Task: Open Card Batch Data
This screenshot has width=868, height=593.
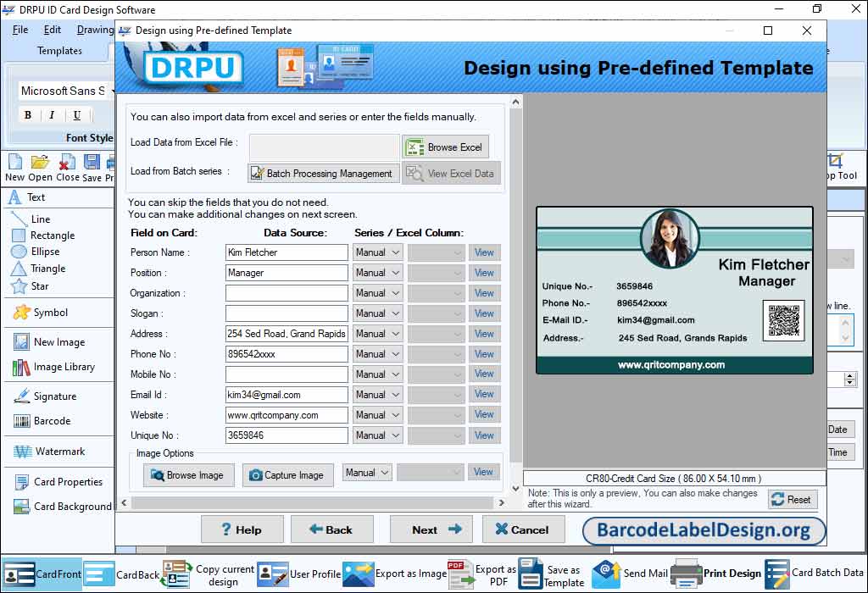Action: (815, 574)
